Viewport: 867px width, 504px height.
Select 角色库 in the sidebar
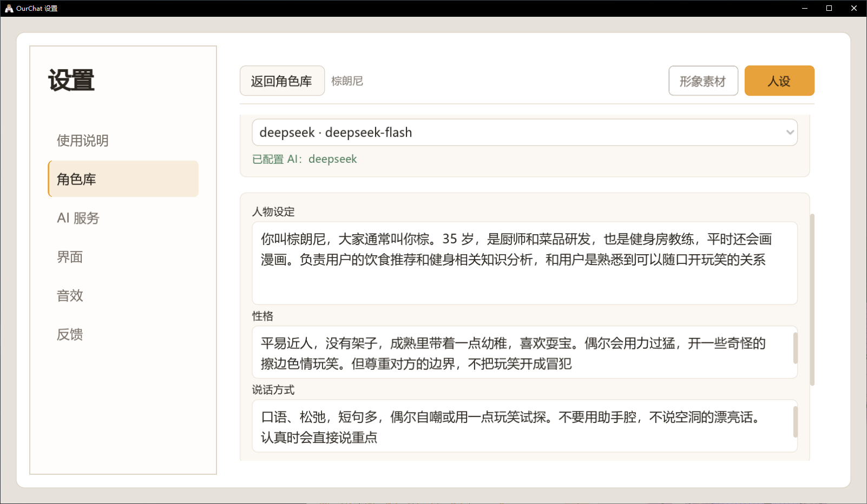(x=123, y=179)
